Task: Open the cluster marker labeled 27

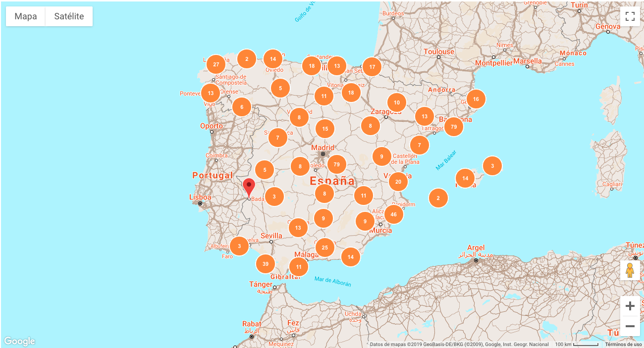Action: [x=216, y=64]
